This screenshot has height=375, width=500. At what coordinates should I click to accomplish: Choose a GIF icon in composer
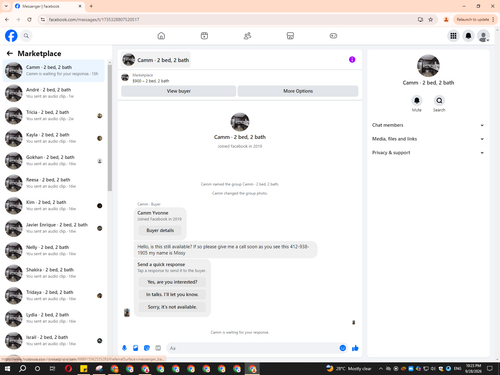pyautogui.click(x=158, y=348)
